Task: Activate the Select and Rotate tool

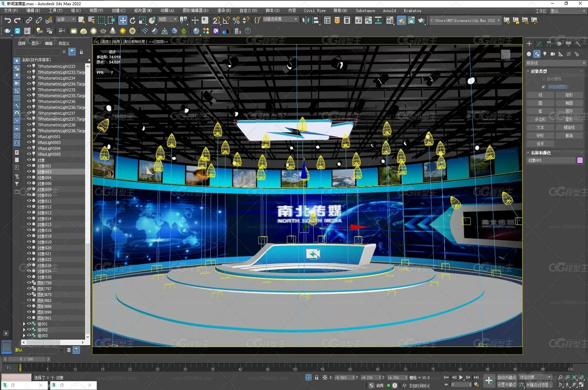Action: pos(133,21)
